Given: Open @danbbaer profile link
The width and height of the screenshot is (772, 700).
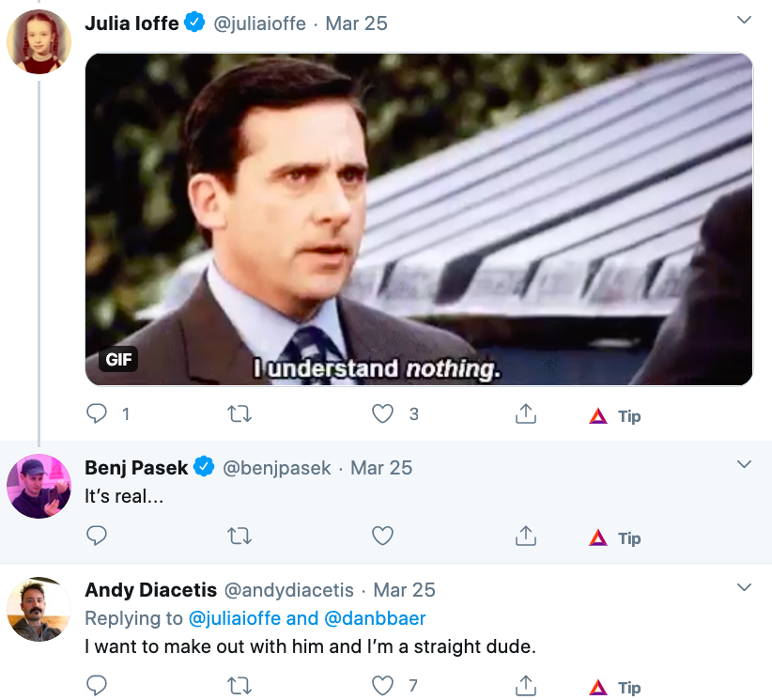Looking at the screenshot, I should point(375,618).
